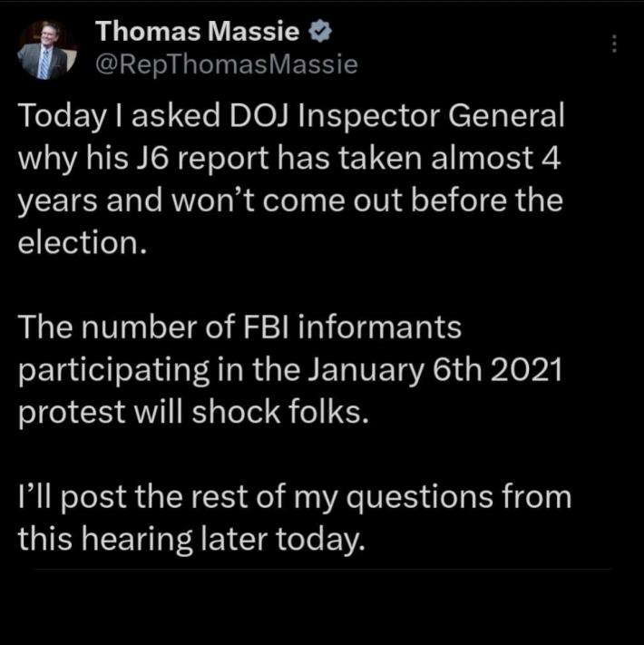The height and width of the screenshot is (645, 644).
Task: Open the @RepThomasMassie handle link
Action: pyautogui.click(x=227, y=65)
